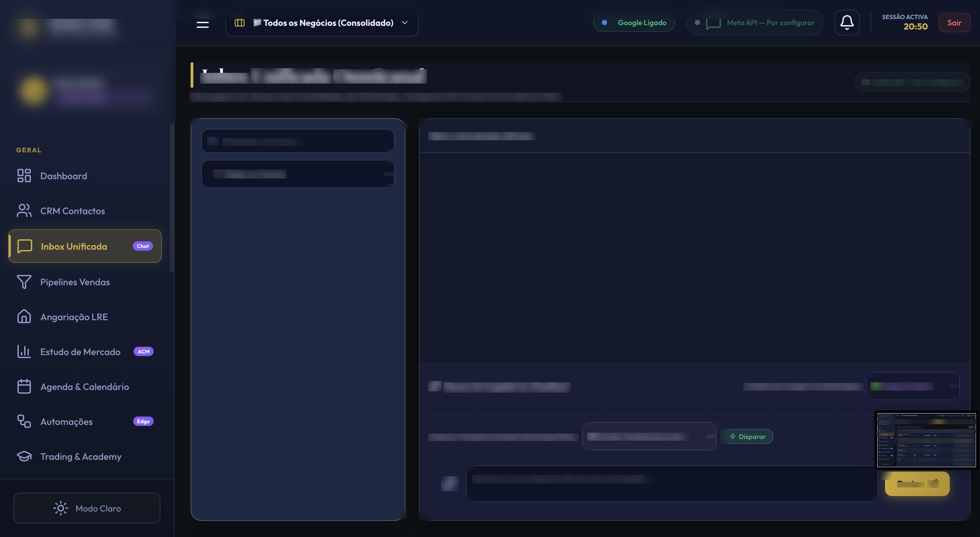This screenshot has height=537, width=980.
Task: Navigate to Angariação LRE
Action: [85, 317]
